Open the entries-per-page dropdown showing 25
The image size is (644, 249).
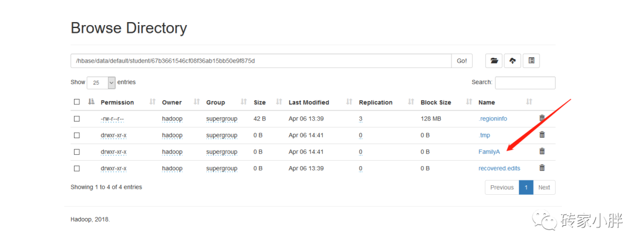tap(101, 83)
